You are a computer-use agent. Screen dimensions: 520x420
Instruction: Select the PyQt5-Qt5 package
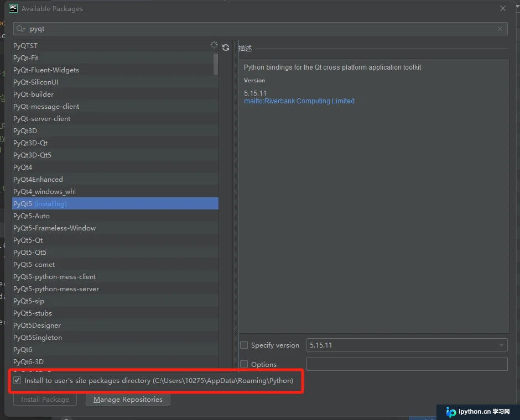click(x=115, y=253)
